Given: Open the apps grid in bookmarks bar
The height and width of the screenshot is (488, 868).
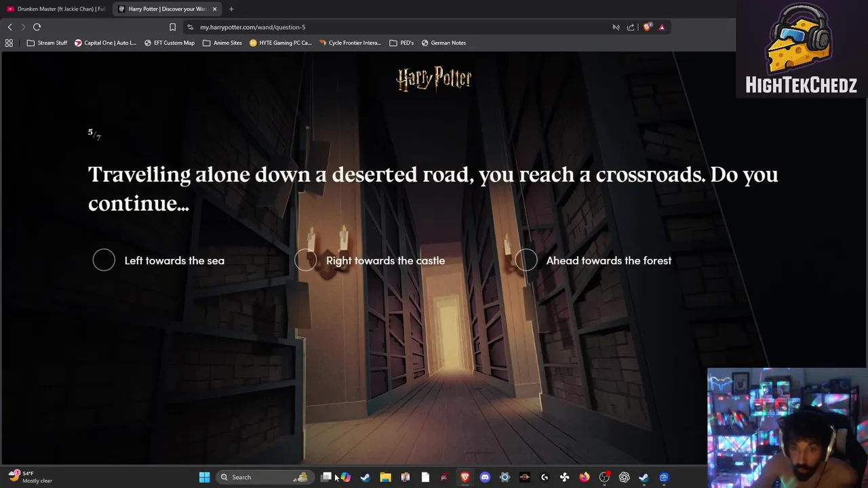Looking at the screenshot, I should click(x=9, y=43).
